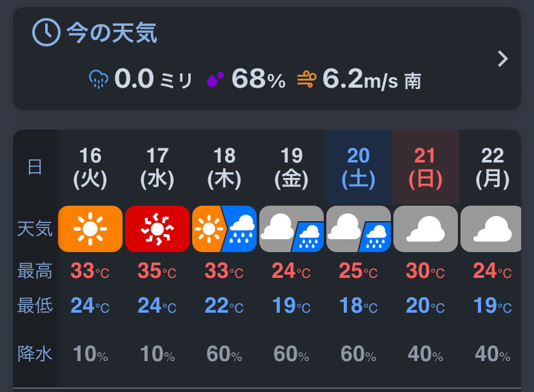Select the cloudy icon for Sunday 21
This screenshot has height=392, width=534.
[426, 229]
